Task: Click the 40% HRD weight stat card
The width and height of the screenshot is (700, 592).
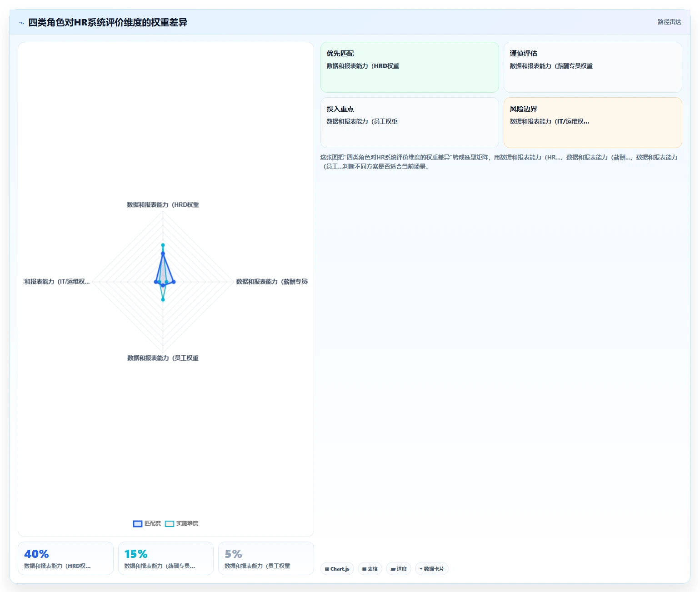Action: [65, 558]
